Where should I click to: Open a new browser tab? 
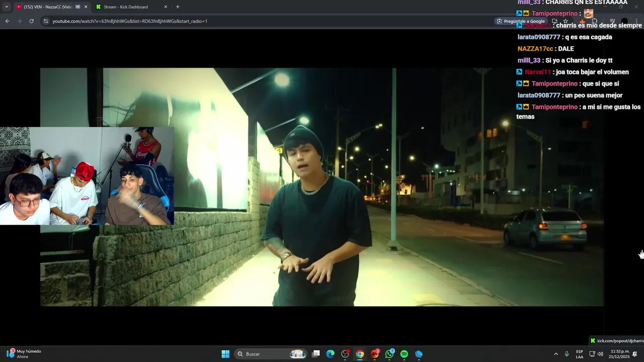178,7
